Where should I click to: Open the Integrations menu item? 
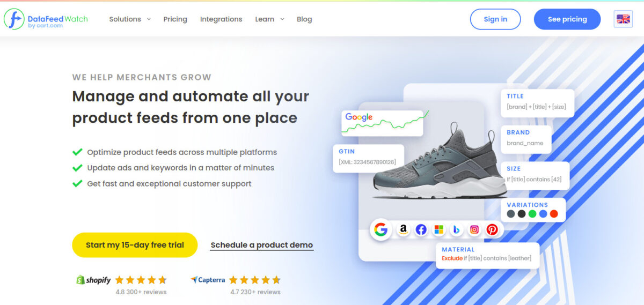tap(221, 19)
